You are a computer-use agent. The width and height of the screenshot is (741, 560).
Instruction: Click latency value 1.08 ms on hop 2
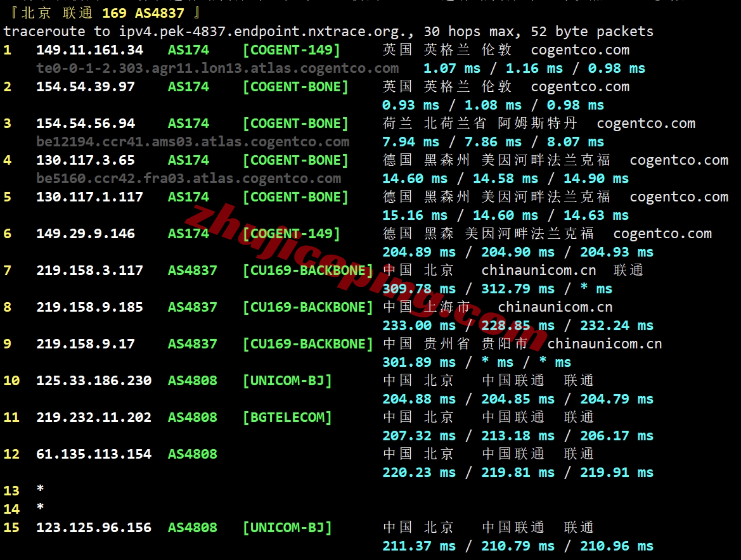click(493, 105)
